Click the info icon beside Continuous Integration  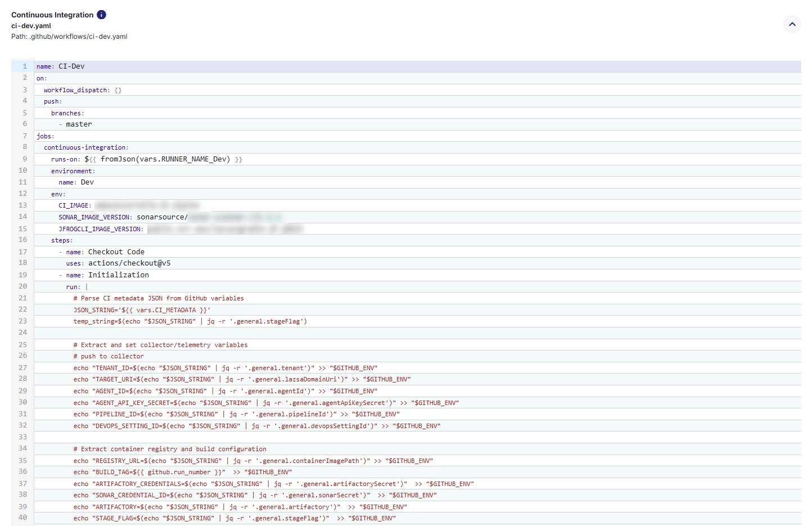coord(101,15)
